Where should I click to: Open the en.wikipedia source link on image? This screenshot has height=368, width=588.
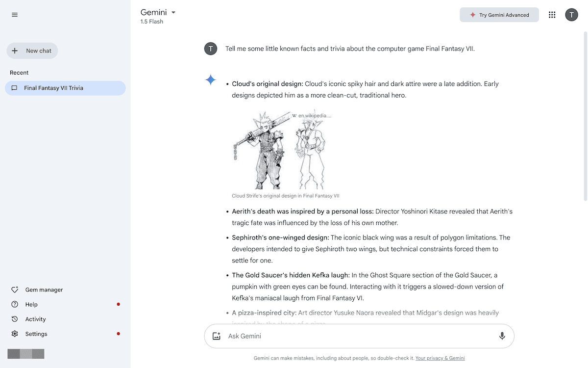312,116
